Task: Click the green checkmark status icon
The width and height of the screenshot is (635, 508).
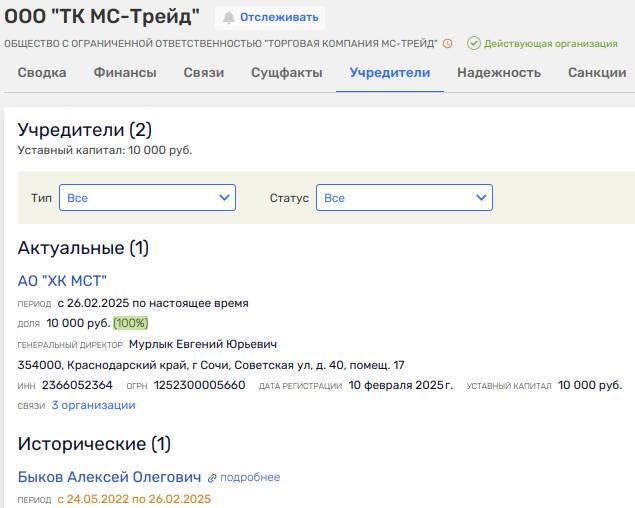Action: pos(473,43)
